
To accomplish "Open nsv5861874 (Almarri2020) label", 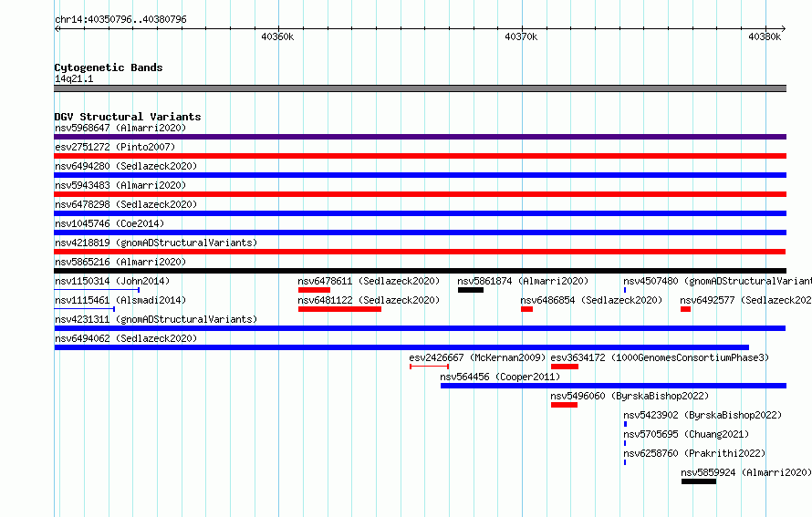I will 523,281.
